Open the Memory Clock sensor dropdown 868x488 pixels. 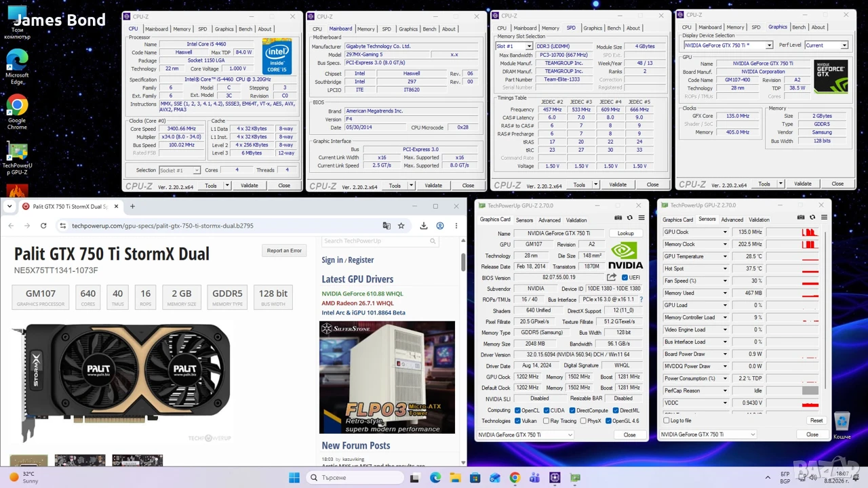tap(725, 244)
